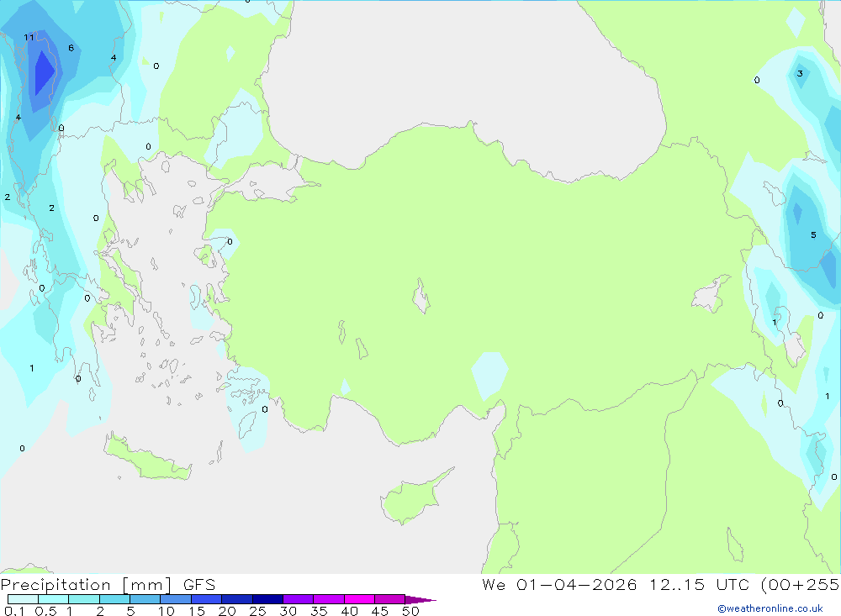This screenshot has height=616, width=841.
Task: Select the 10–15 mm blue legend swatch
Action: coord(176,599)
